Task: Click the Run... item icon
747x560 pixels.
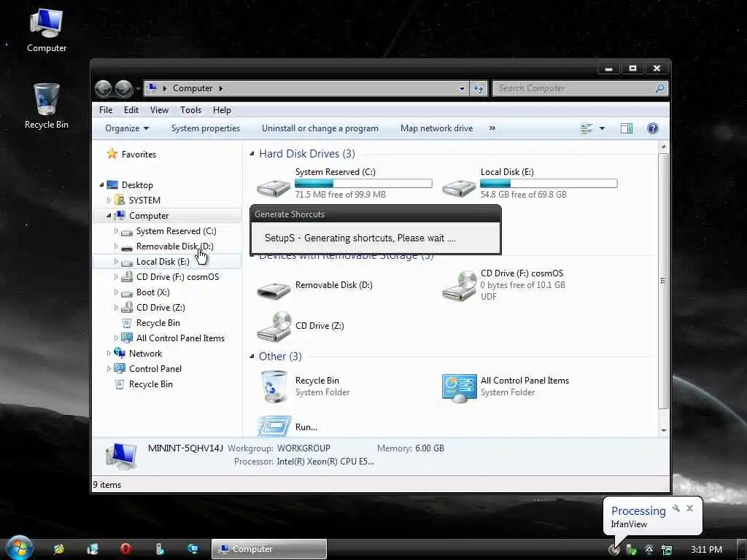Action: pyautogui.click(x=274, y=426)
